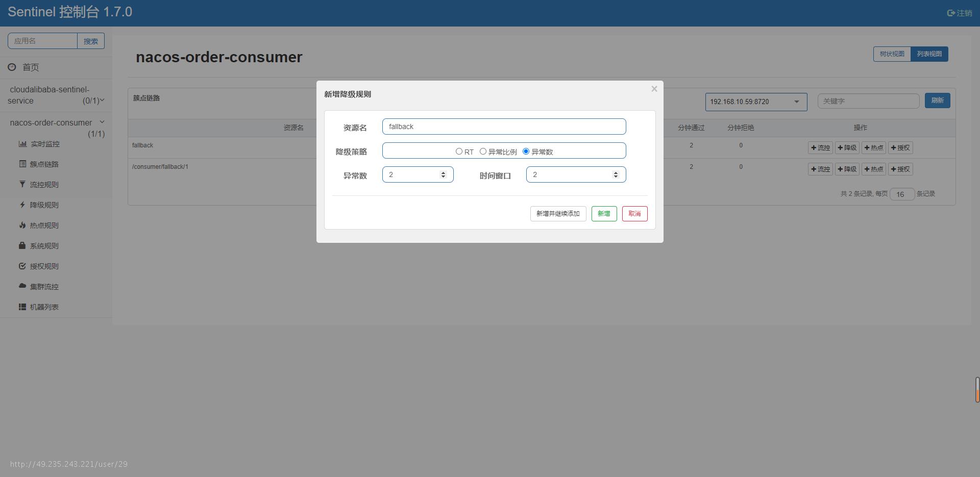Click the 新增并继续添加 button
Image resolution: width=980 pixels, height=477 pixels.
click(558, 214)
